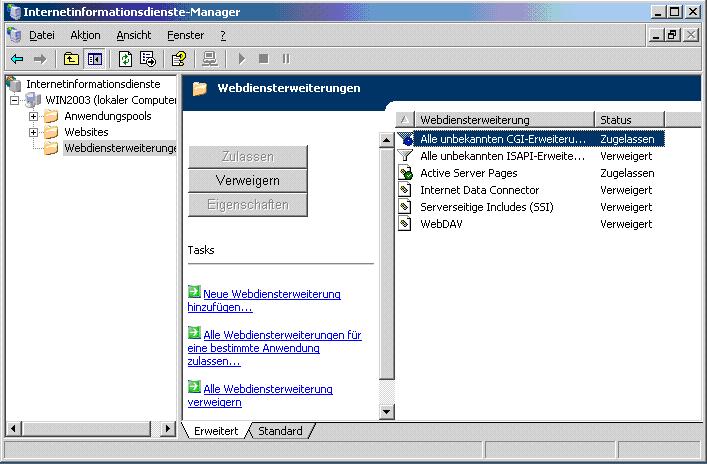The image size is (707, 464).
Task: Click the Anwendungspools folder icon
Action: pos(51,116)
